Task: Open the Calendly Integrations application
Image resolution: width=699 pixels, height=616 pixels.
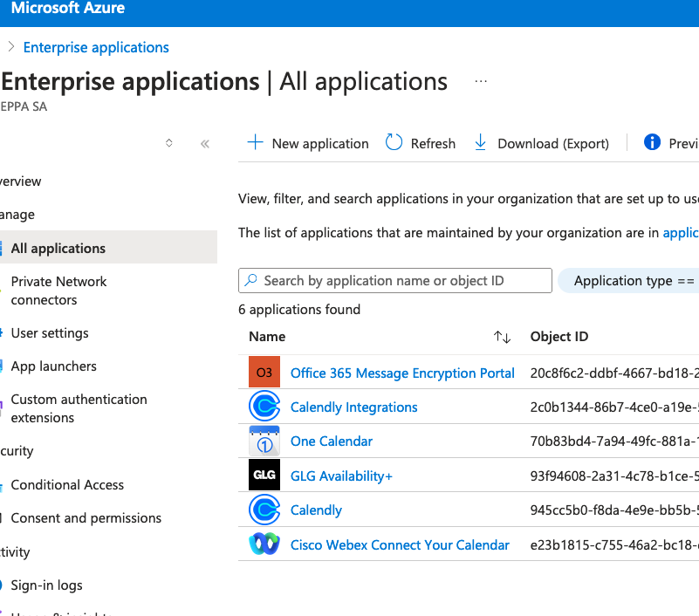Action: point(354,407)
